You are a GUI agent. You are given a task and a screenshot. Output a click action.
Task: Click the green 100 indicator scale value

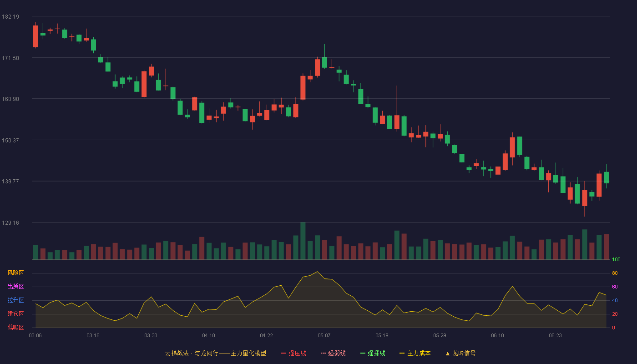(616, 260)
